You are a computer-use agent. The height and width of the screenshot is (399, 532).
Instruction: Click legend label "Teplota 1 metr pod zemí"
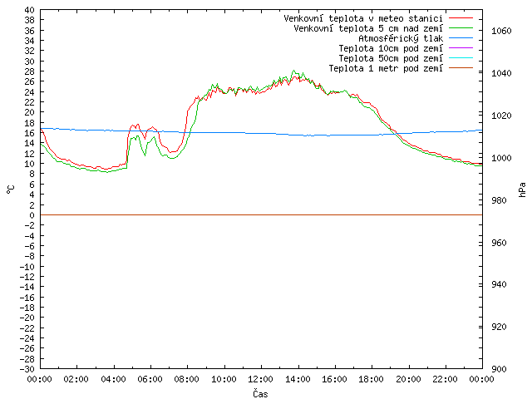[386, 68]
